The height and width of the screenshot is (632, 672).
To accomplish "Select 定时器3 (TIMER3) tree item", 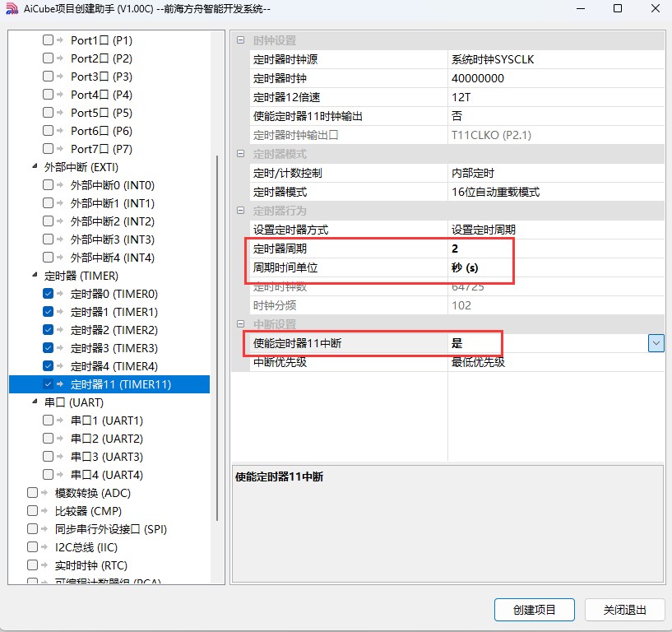I will 114,348.
